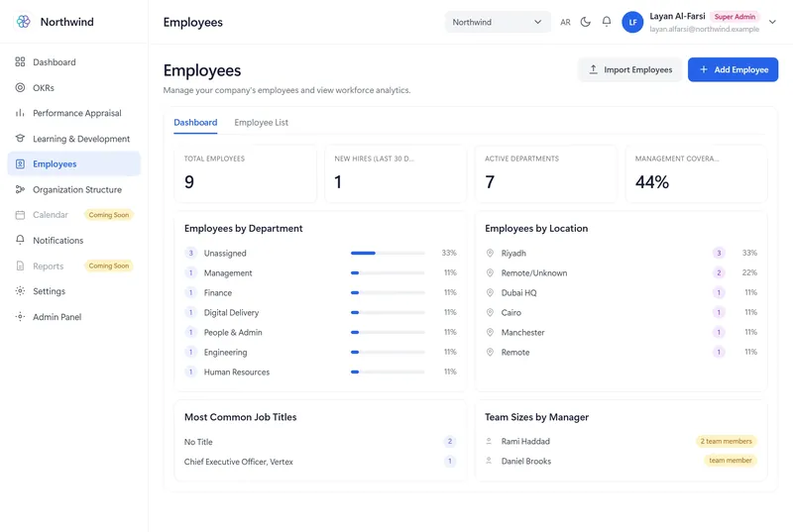Image resolution: width=793 pixels, height=532 pixels.
Task: Click the Employees badge icon in sidebar
Action: [20, 163]
